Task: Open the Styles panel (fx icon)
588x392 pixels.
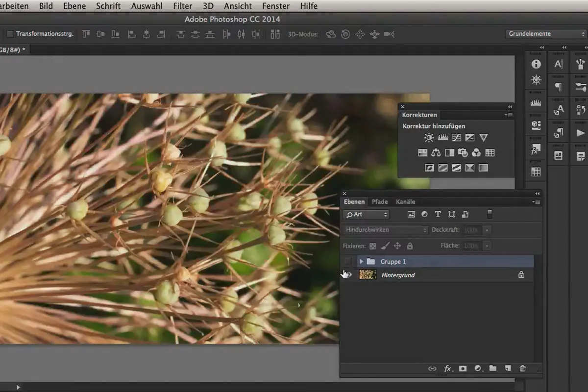Action: tap(536, 149)
